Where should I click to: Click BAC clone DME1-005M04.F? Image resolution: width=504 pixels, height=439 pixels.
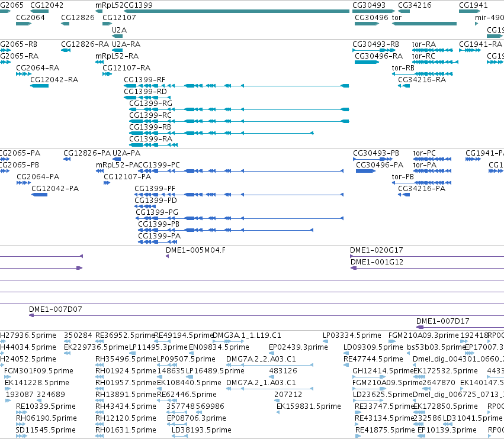[x=196, y=250]
